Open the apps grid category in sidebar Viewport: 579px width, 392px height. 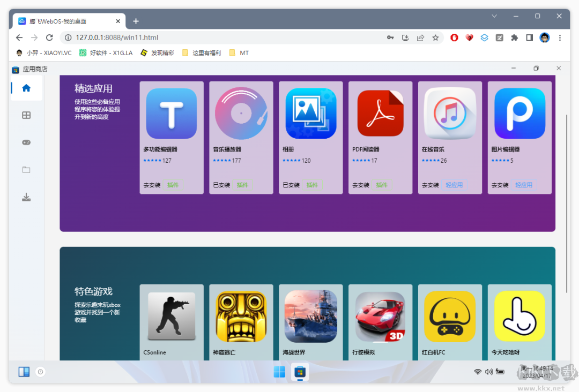26,115
